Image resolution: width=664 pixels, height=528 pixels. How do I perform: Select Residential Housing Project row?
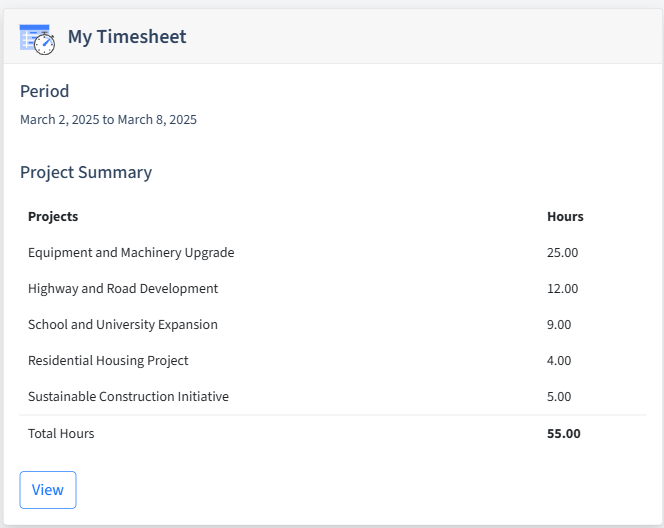(x=333, y=360)
